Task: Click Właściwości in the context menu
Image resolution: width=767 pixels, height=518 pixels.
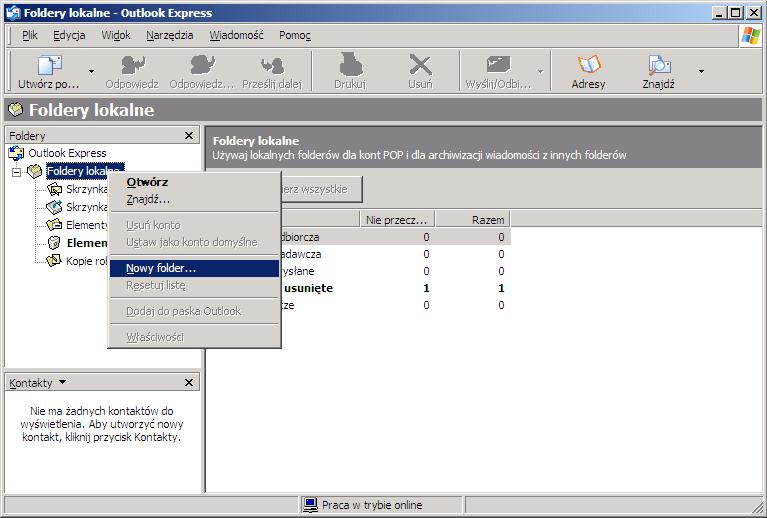Action: pyautogui.click(x=194, y=337)
